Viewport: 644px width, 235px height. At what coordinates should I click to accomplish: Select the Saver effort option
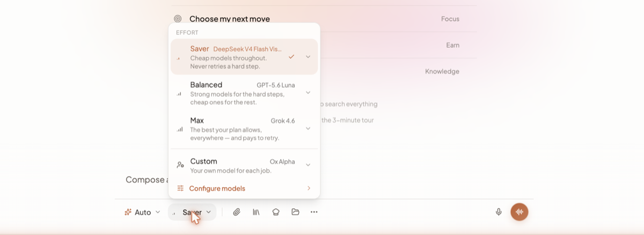tap(244, 56)
